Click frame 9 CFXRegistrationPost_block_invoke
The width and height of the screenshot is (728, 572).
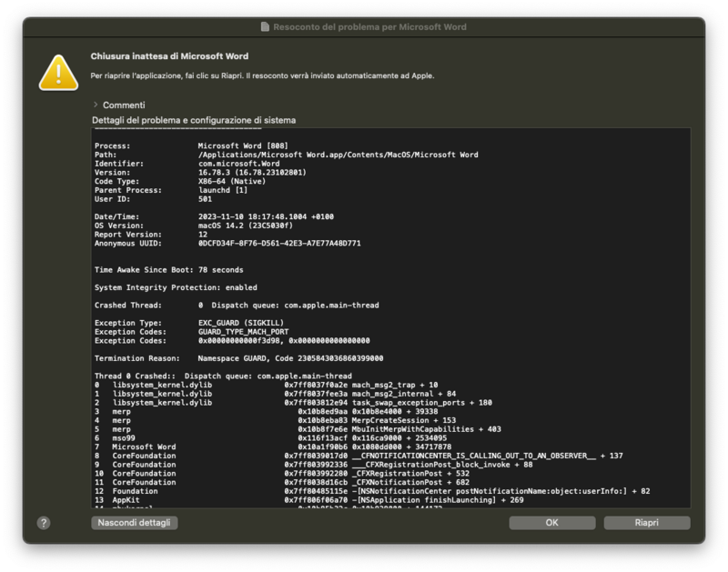point(314,465)
